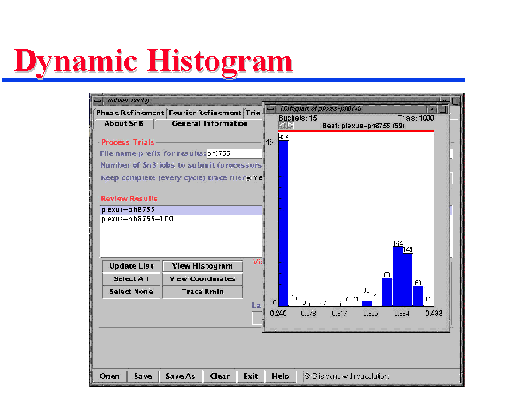Click the small button under Buckets label
The image size is (532, 399).
285,125
